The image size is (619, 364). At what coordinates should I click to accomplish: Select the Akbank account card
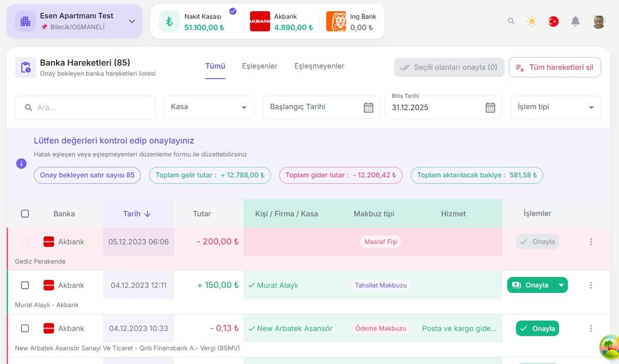point(281,22)
